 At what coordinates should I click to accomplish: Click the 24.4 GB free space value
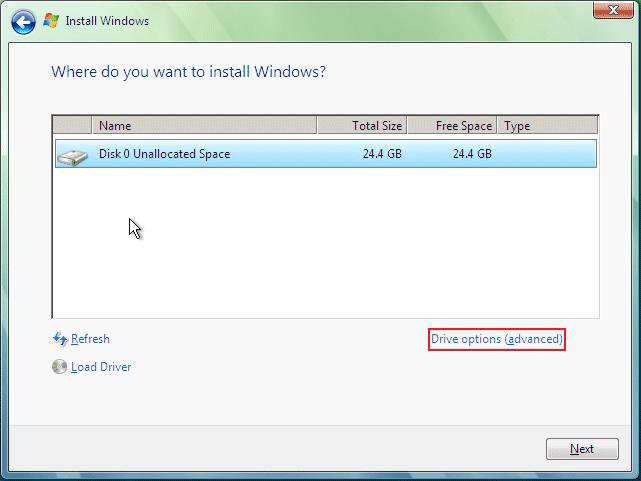click(x=472, y=154)
